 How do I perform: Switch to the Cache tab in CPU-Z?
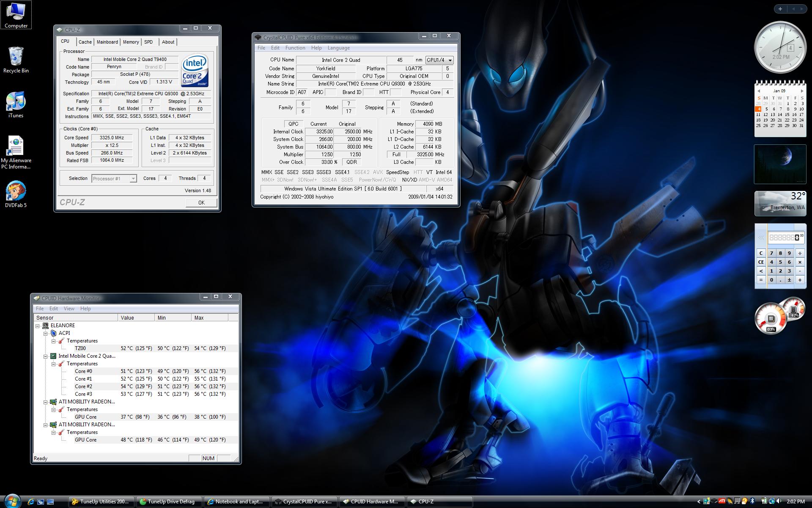tap(85, 42)
